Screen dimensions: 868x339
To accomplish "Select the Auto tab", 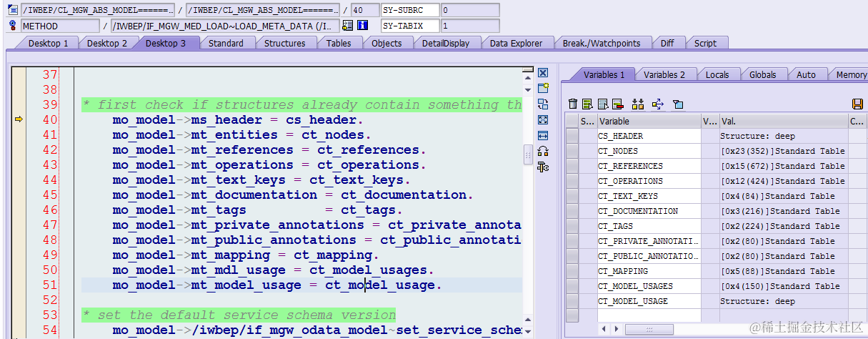I will (806, 74).
